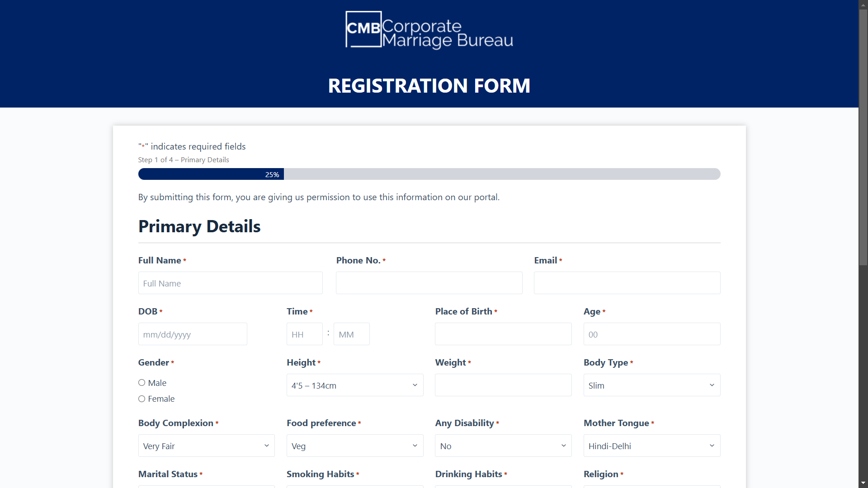Click the 25% progress bar
The image size is (868, 488).
point(271,174)
